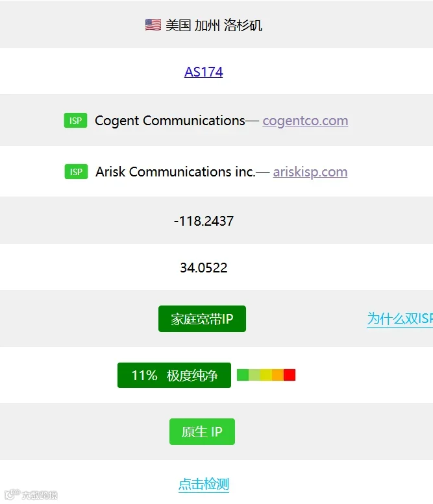Click the US flag icon
The image size is (433, 504).
tap(153, 25)
